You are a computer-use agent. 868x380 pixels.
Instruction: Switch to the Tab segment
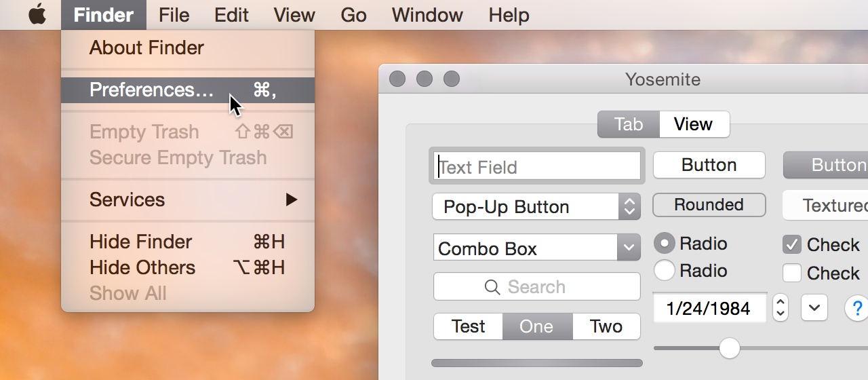pos(629,124)
